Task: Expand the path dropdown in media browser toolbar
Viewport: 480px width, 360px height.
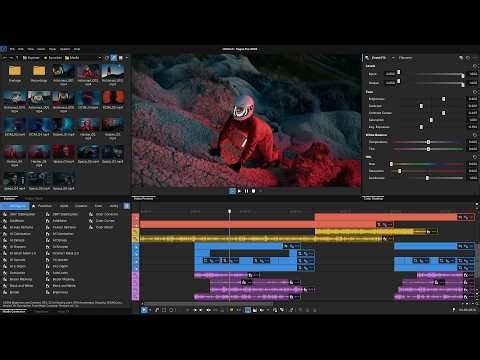Action: click(100, 58)
